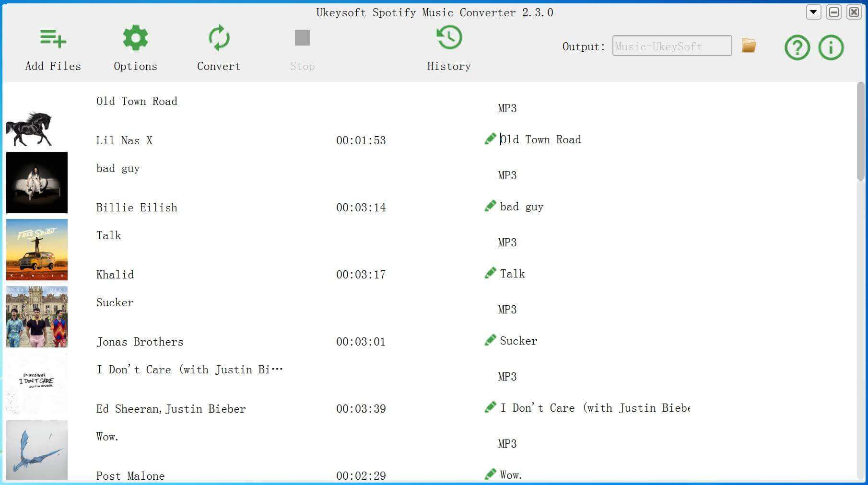Click the Stop label
The image size is (868, 485).
[302, 66]
